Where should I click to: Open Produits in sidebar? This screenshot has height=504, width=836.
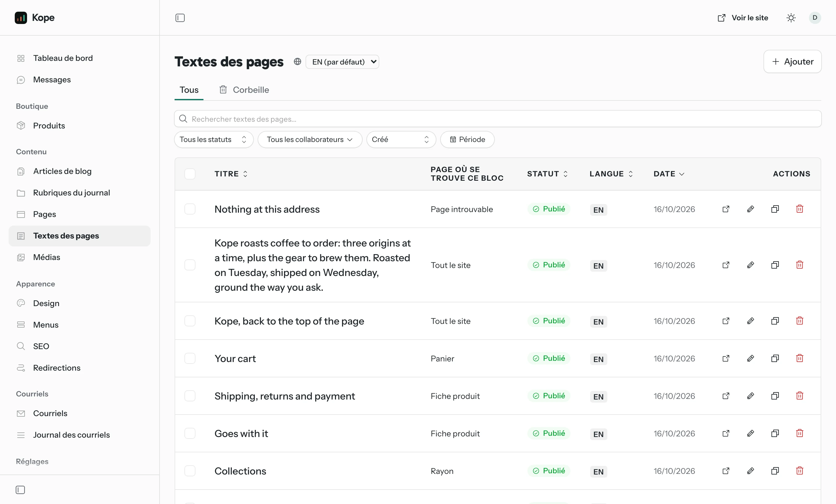[x=80, y=125]
